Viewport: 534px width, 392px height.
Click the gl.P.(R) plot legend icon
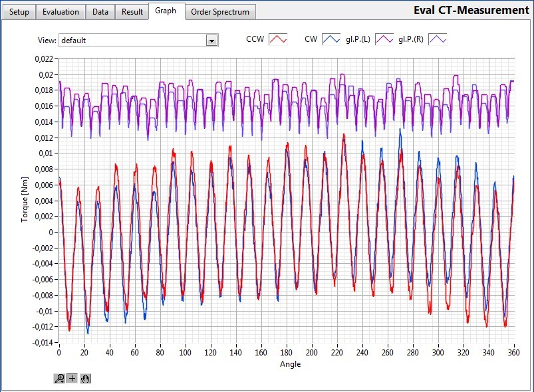[438, 40]
